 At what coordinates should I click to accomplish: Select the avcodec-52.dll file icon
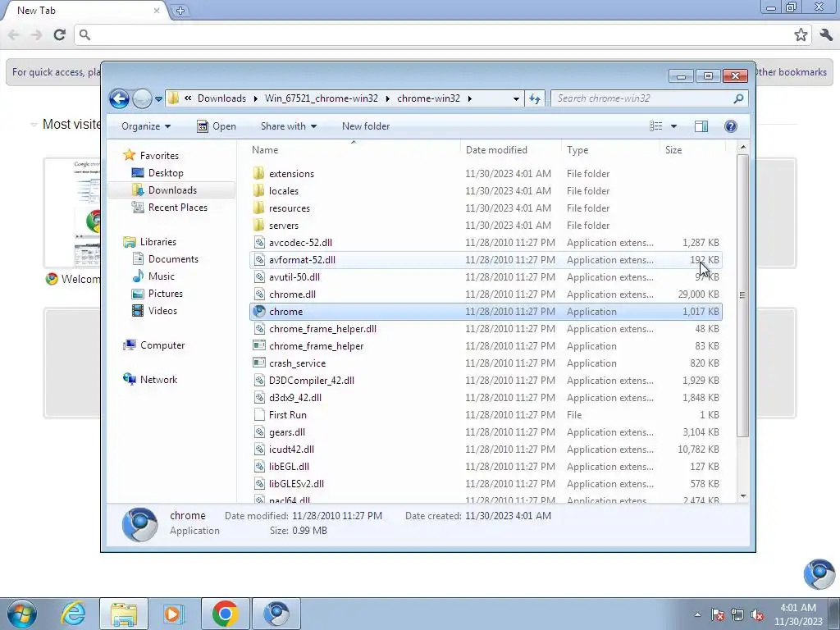(x=259, y=243)
